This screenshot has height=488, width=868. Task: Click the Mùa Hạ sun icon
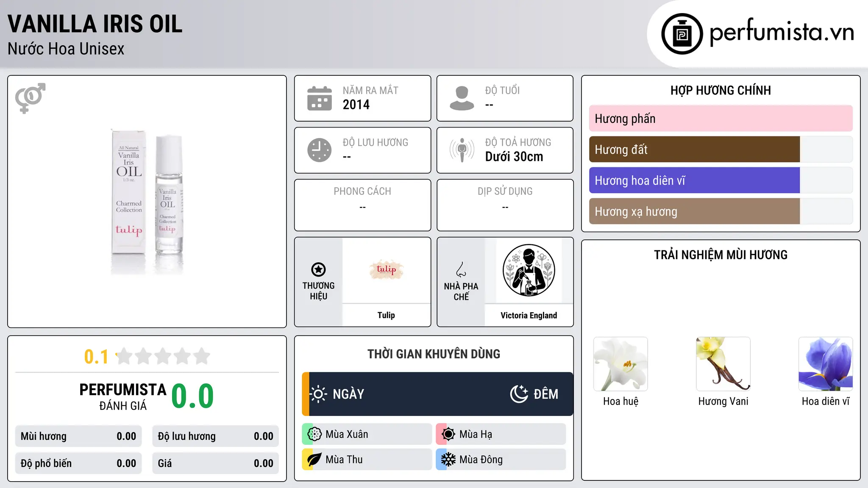tap(448, 434)
